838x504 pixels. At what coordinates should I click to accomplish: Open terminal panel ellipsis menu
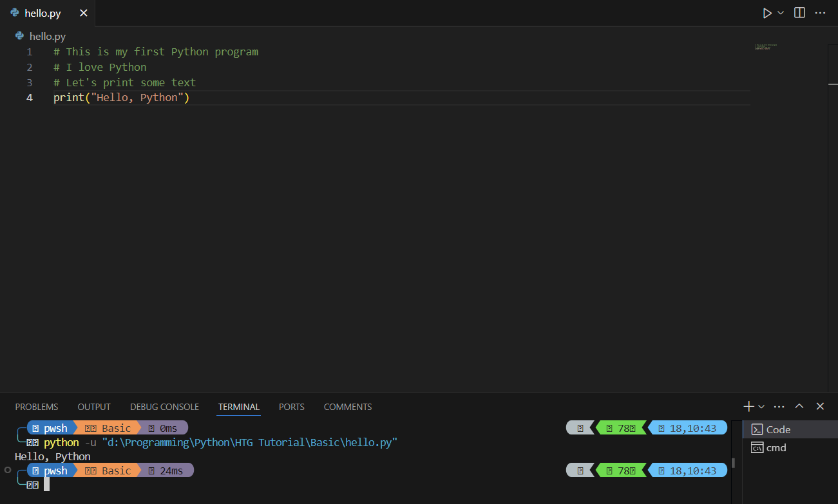[779, 407]
